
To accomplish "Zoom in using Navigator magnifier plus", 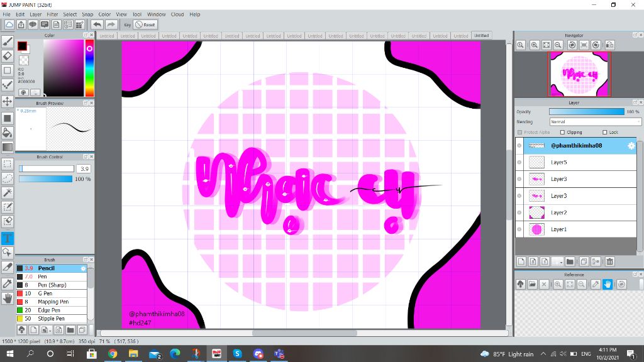I will [535, 45].
